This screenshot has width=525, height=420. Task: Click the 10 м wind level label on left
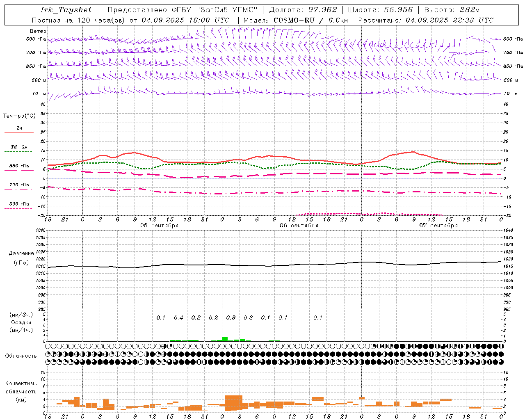(39, 94)
